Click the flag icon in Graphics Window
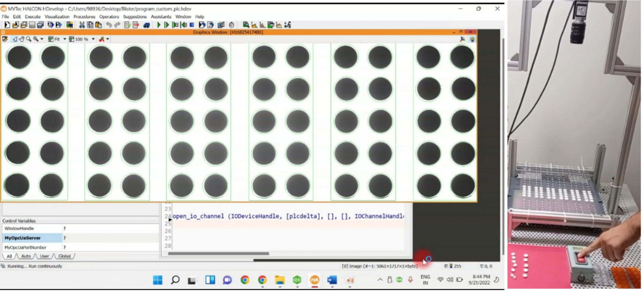 tap(462, 39)
